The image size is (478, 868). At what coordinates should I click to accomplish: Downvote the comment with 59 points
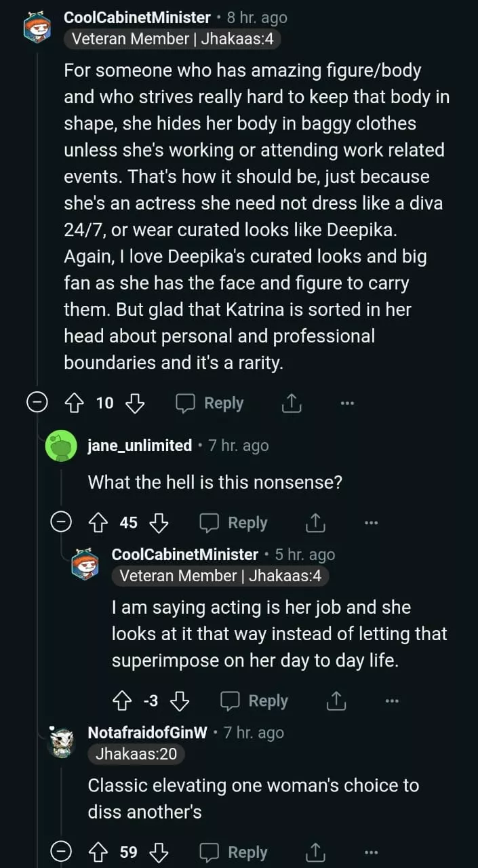[159, 852]
